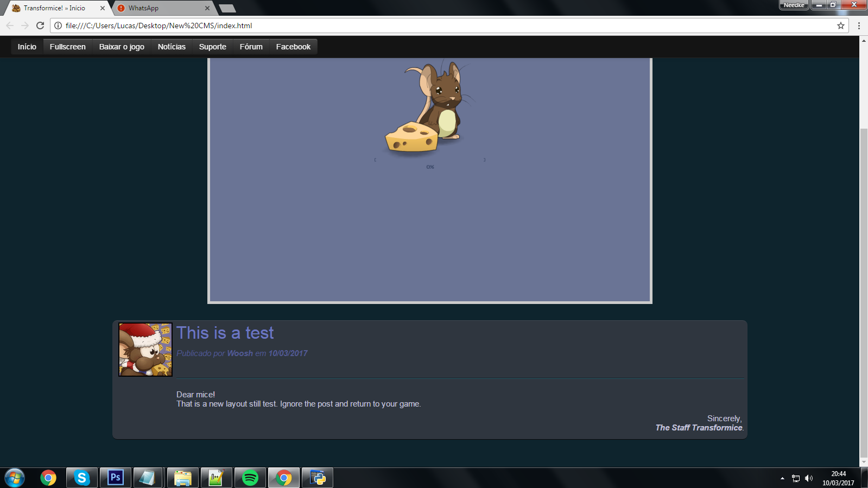Viewport: 868px width, 488px height.
Task: Open a new browser tab
Action: click(x=227, y=8)
